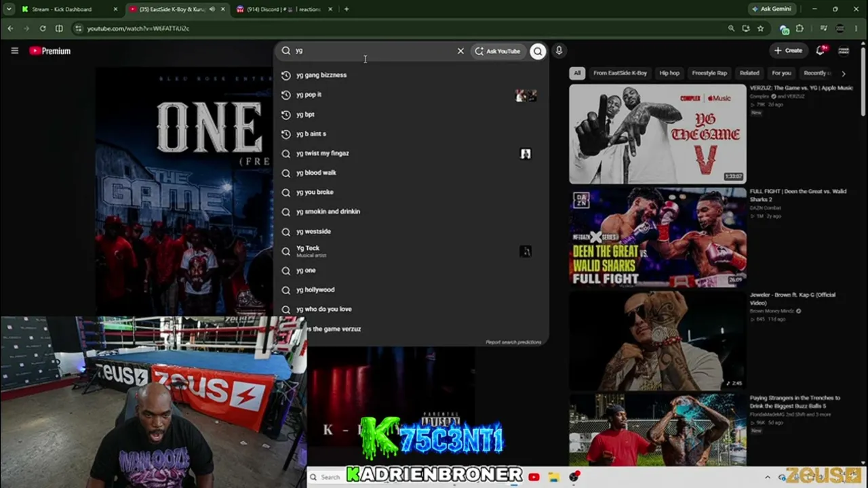Open Deen the Great vs Walid Sharks thumbnail
The height and width of the screenshot is (488, 868).
click(x=657, y=237)
